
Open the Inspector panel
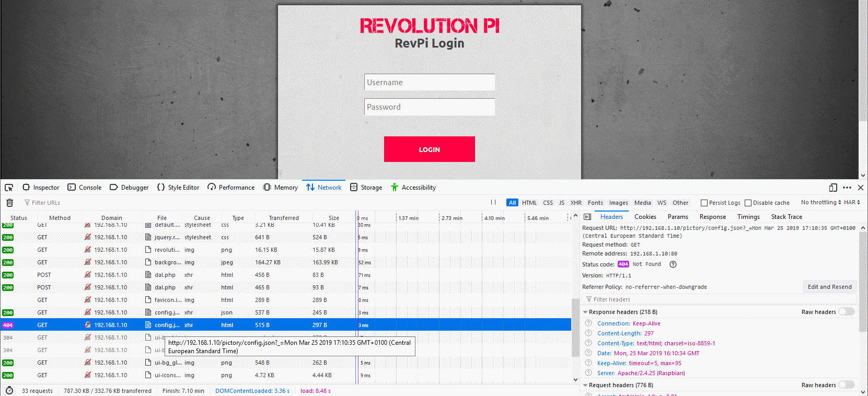click(x=41, y=188)
